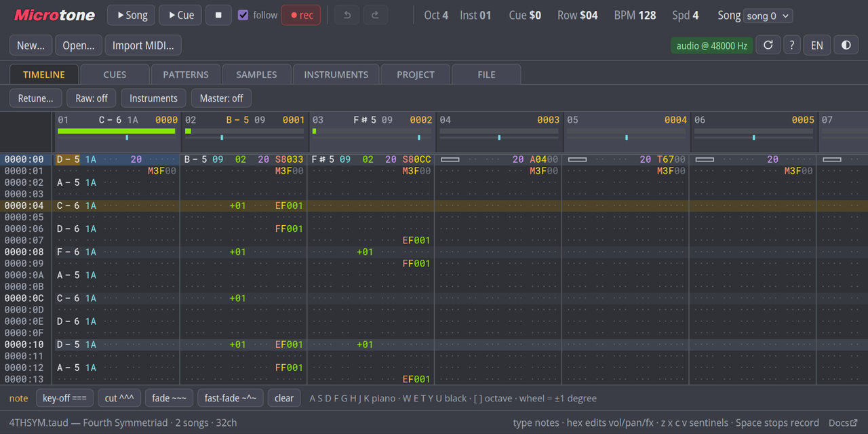
Task: Enable record mode with rec button
Action: [301, 15]
